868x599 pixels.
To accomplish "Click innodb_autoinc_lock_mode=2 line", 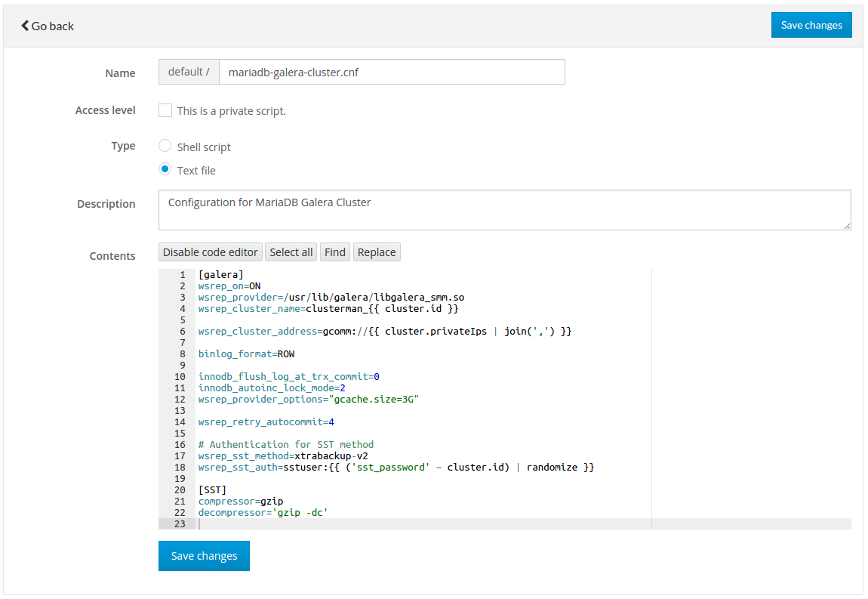I will pyautogui.click(x=272, y=388).
